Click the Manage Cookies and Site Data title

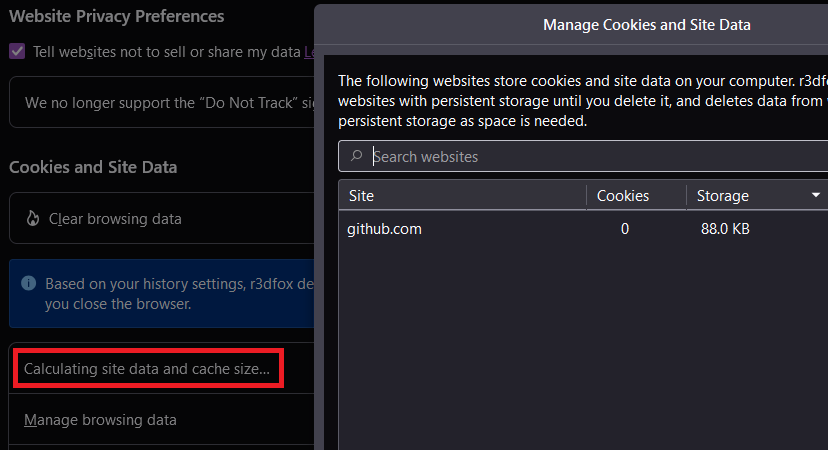coord(646,24)
